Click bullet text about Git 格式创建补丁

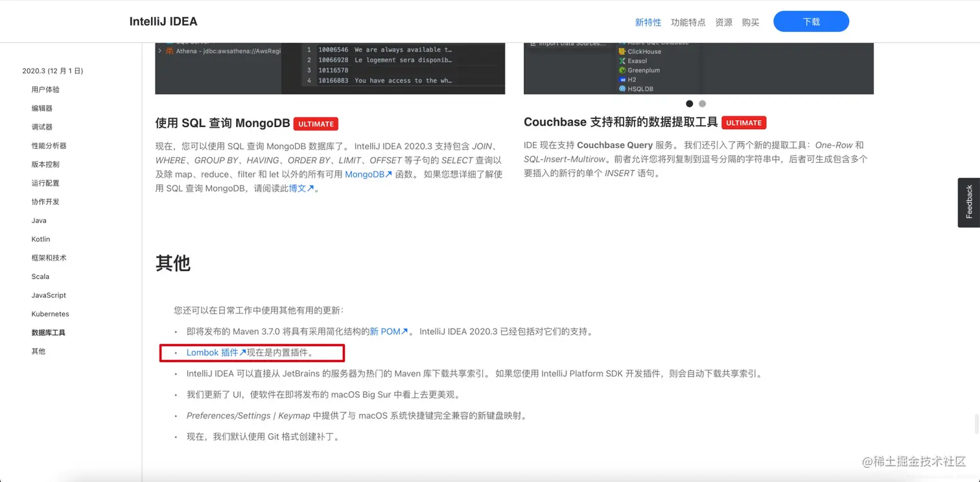[263, 437]
